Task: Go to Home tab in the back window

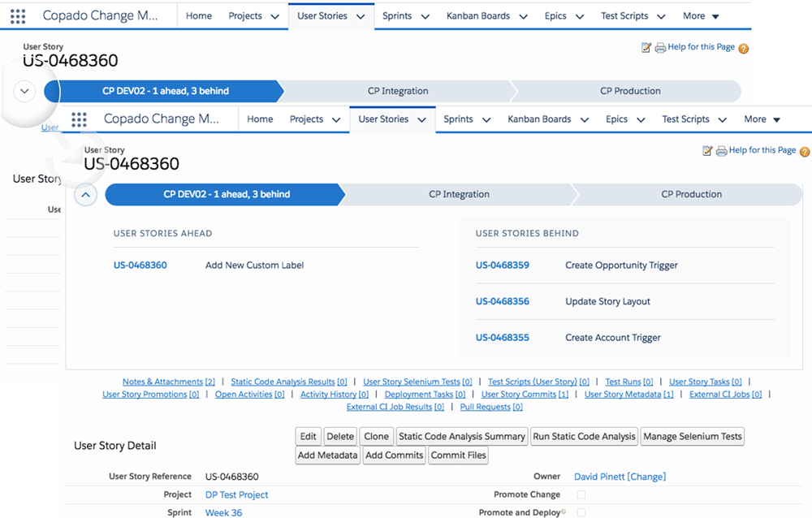Action: [199, 16]
